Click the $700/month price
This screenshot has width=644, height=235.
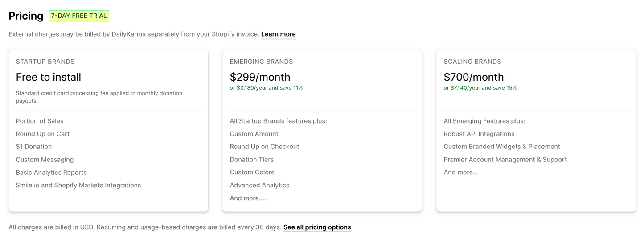pyautogui.click(x=473, y=77)
